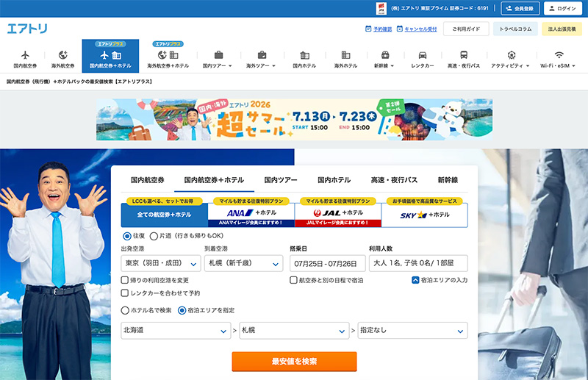Select 往復 radio button
Screen dimensions: 588x380
(x=127, y=236)
